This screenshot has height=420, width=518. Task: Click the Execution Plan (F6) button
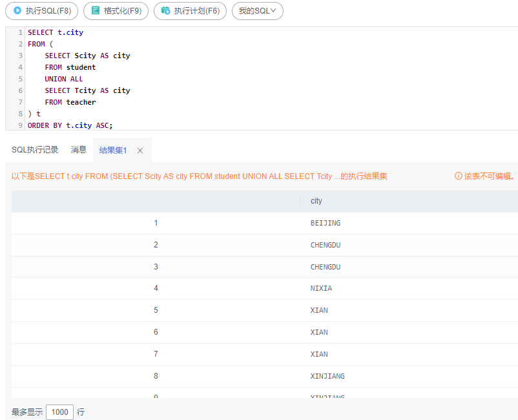tap(190, 11)
